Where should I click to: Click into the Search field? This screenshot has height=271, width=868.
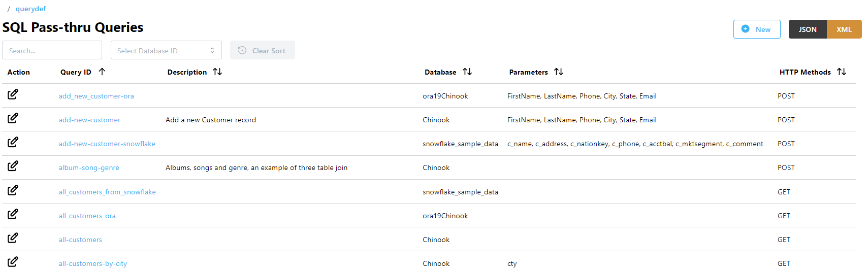(52, 50)
